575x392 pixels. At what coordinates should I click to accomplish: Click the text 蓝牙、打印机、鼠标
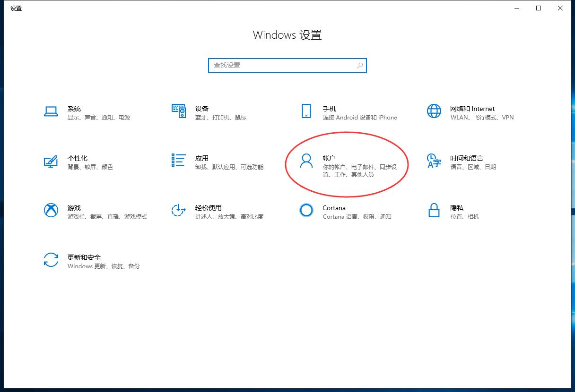point(221,118)
